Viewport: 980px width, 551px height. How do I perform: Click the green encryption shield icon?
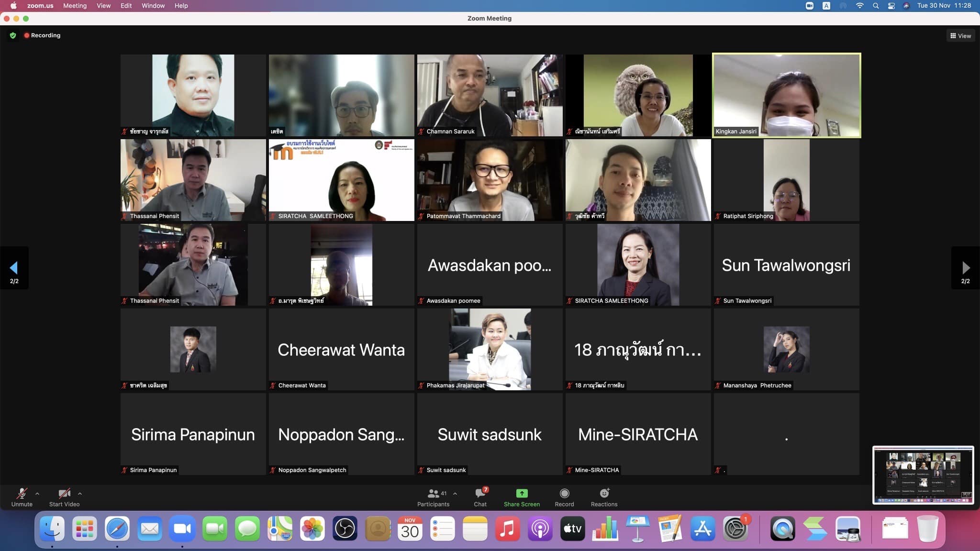(13, 35)
